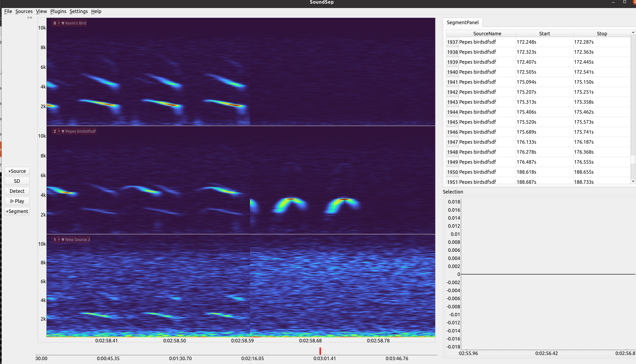Switch to the SegmentPanel tab
The width and height of the screenshot is (636, 364).
click(x=463, y=22)
